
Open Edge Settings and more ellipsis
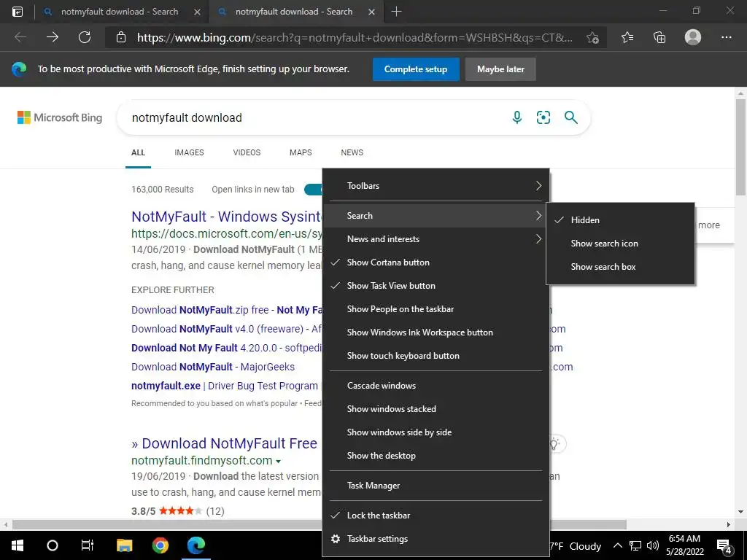tap(726, 37)
